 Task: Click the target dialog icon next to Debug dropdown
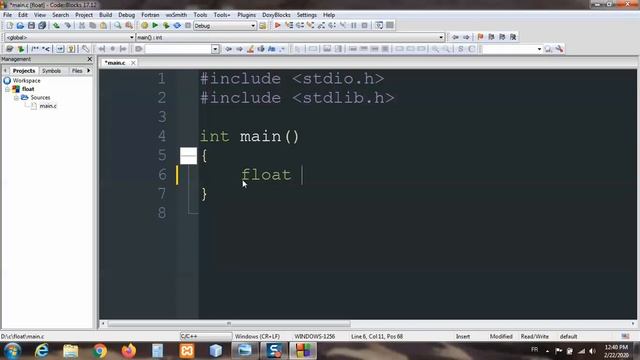click(262, 25)
